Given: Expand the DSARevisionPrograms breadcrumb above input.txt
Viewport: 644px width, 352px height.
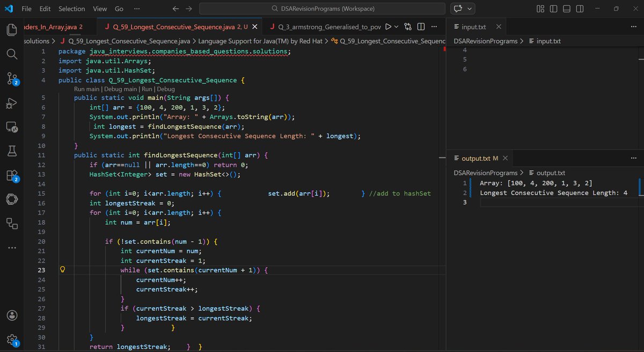Looking at the screenshot, I should (486, 41).
